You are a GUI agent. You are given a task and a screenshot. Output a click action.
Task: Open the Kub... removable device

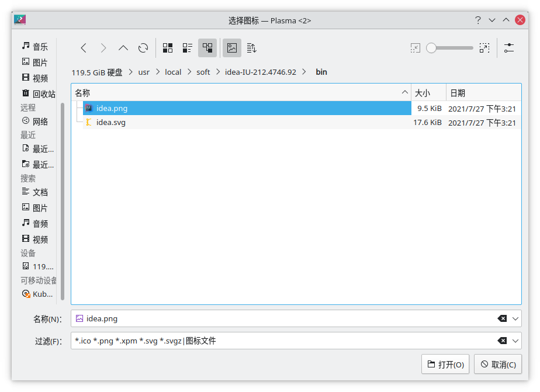pos(37,294)
